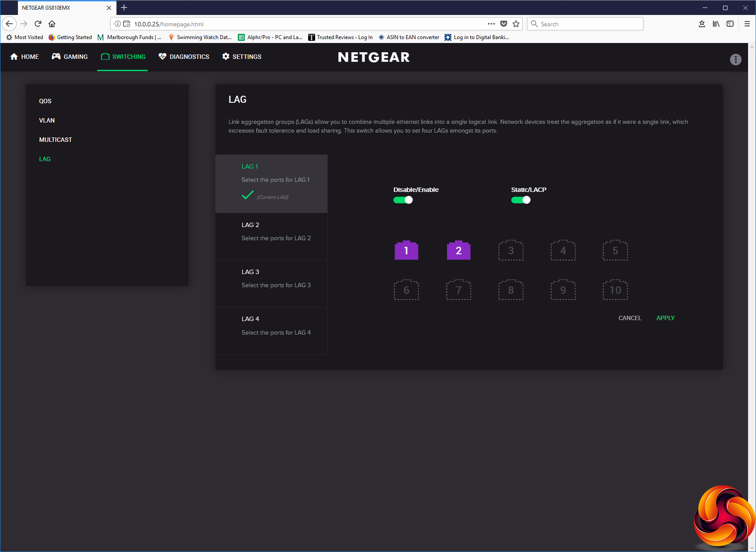Open Marlborough Funds bookmark
Screen dimensions: 756x552
coord(130,37)
